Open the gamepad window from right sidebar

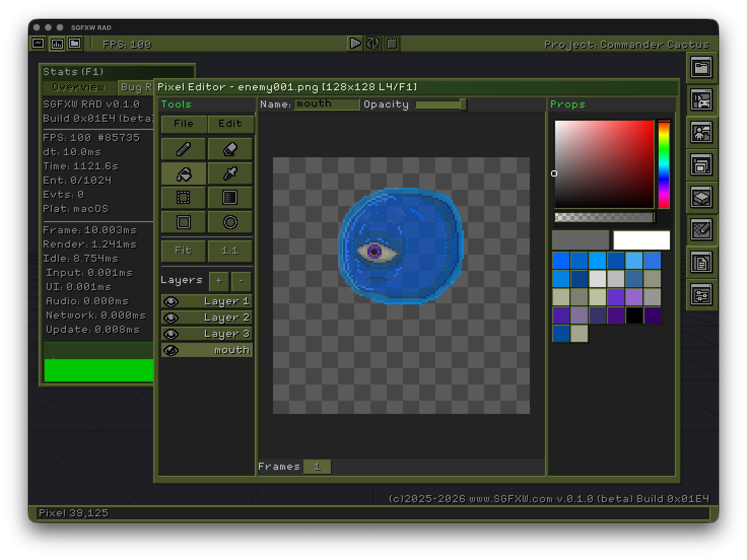(701, 100)
